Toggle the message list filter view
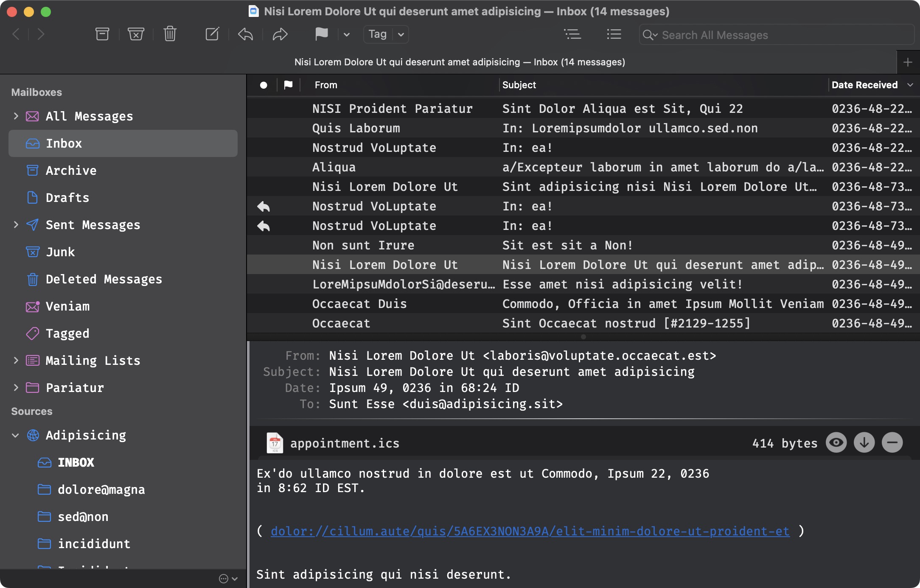Viewport: 920px width, 588px height. 573,34
